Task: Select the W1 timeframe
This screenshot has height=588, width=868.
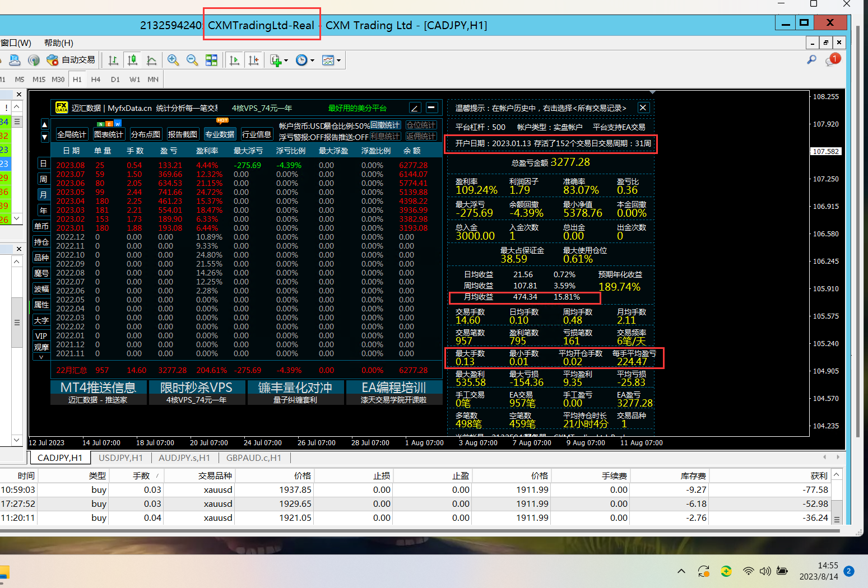Action: [134, 80]
